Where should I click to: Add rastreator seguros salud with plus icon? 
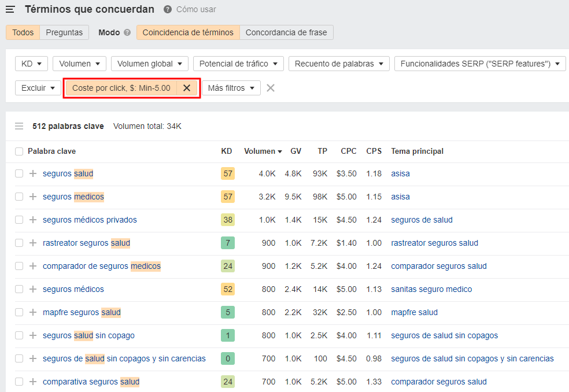click(33, 243)
